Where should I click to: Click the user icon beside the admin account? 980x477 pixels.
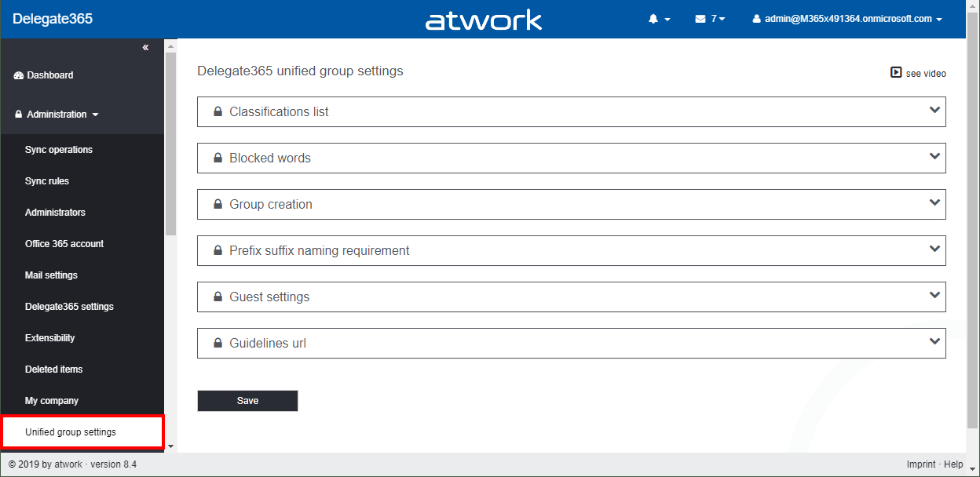[757, 19]
